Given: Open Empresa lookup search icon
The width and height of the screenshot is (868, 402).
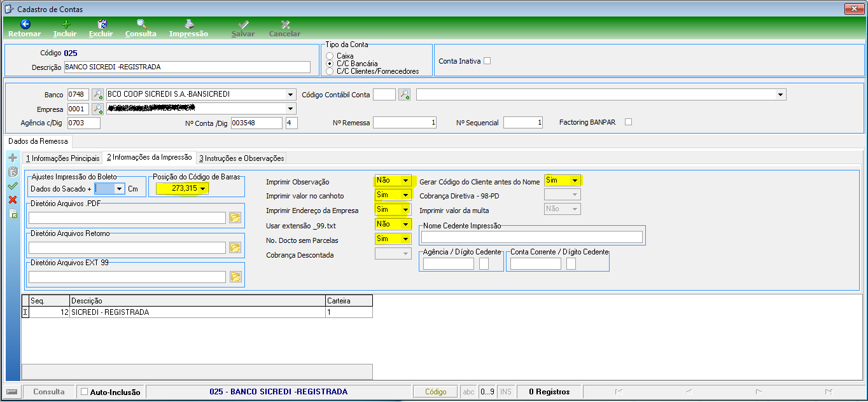Looking at the screenshot, I should 97,108.
